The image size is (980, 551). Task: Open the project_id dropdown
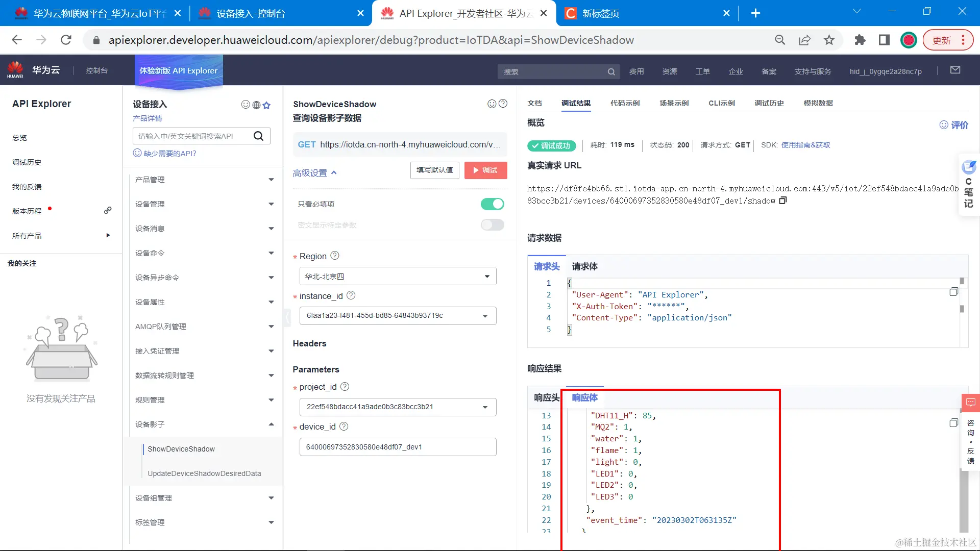398,407
